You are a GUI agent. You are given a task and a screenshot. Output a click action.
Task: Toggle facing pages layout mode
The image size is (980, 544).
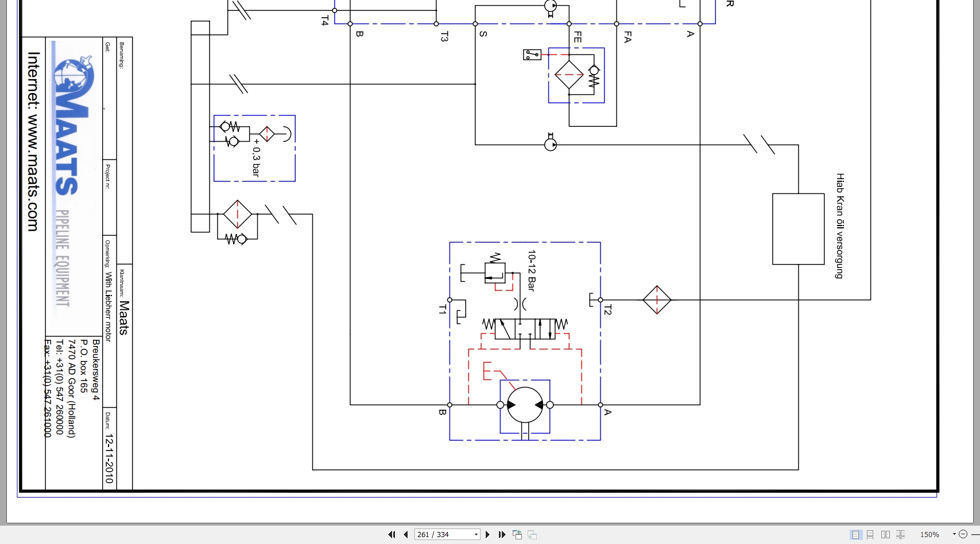click(885, 534)
